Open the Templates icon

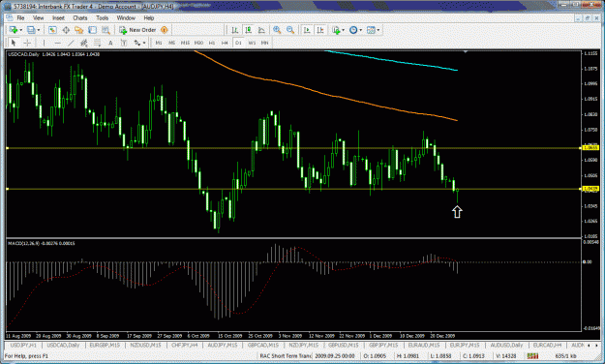[x=371, y=30]
